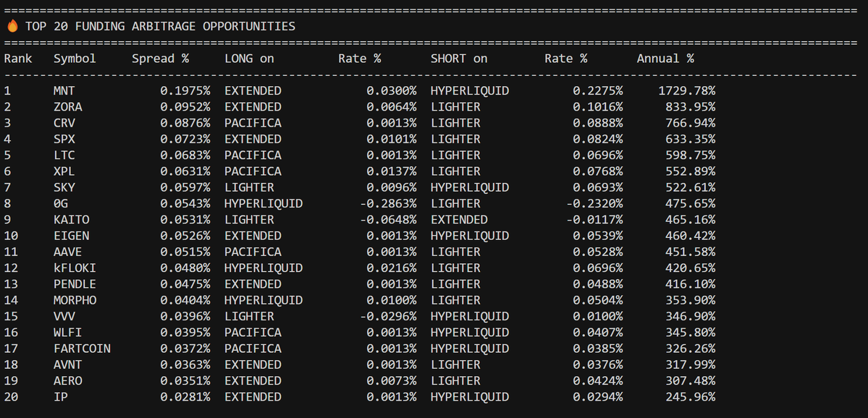Click the 0.0407% short rate for WLFI
Screen dimensions: 868x418
(598, 332)
